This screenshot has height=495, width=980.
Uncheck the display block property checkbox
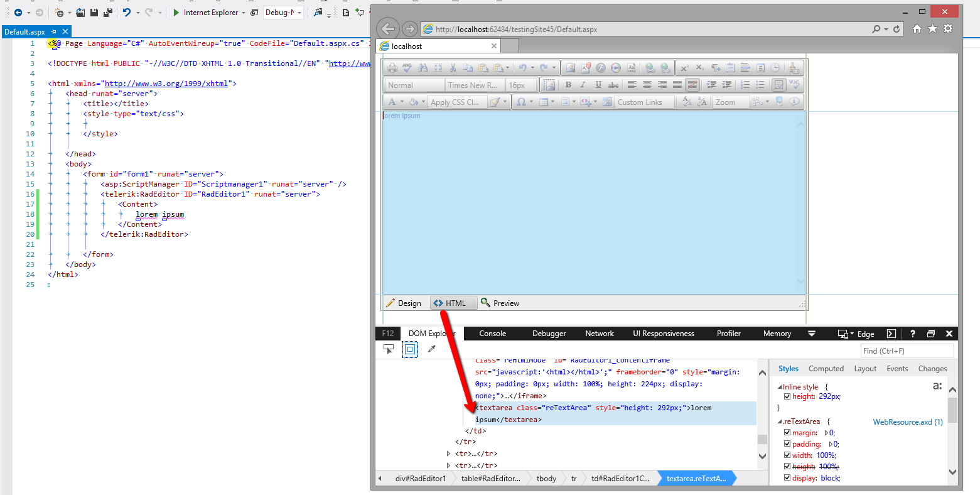[x=787, y=478]
